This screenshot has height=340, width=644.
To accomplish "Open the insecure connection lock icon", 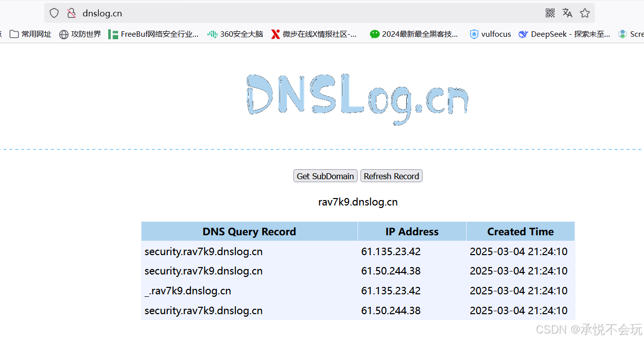I will point(72,13).
